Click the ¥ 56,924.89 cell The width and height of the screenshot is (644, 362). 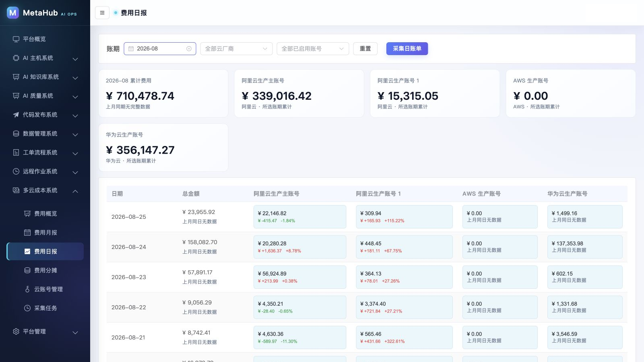[x=300, y=277]
